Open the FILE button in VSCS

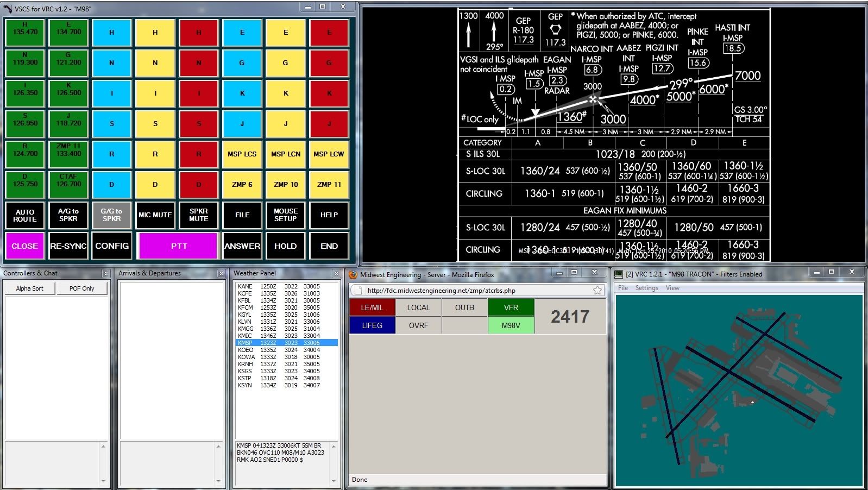(242, 215)
